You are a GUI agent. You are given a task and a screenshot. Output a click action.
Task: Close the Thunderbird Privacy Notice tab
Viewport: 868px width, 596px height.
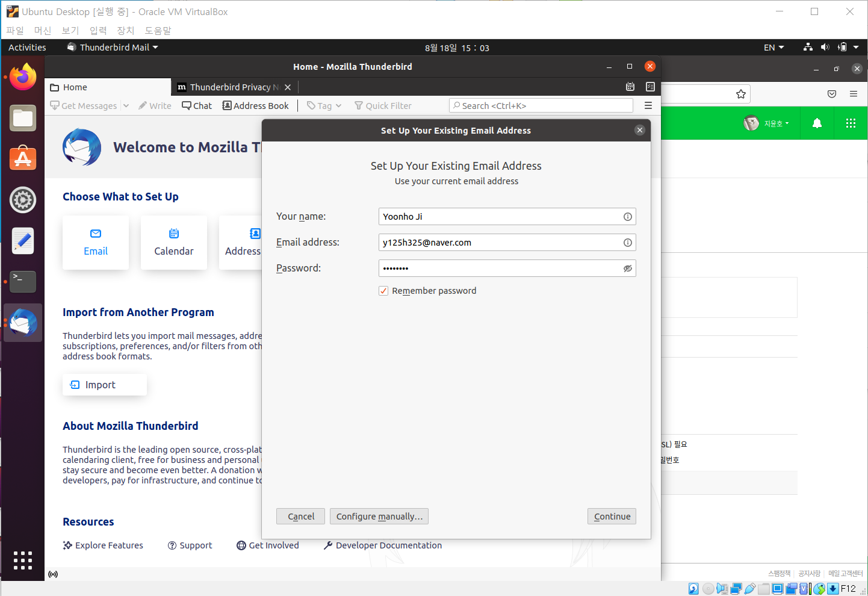pyautogui.click(x=288, y=87)
